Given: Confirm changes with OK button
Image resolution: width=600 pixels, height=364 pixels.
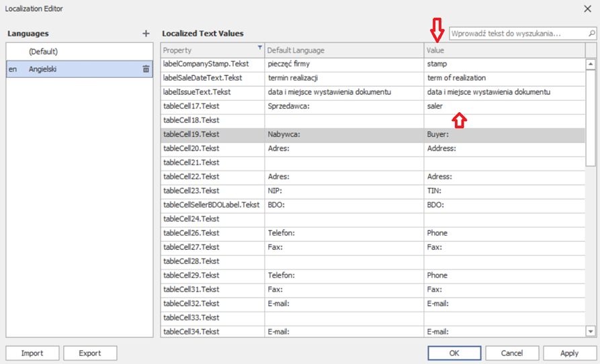Looking at the screenshot, I should click(454, 353).
